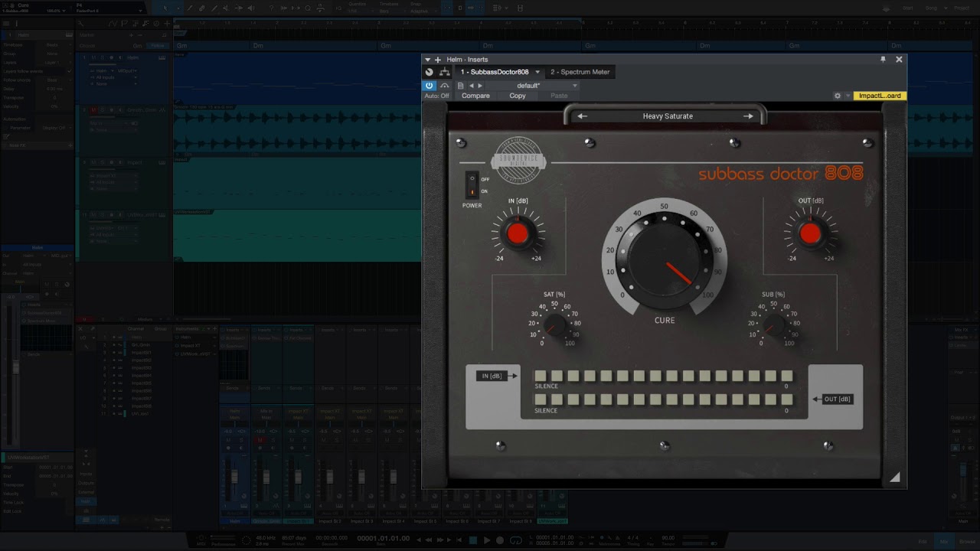Record-arm the Helm track
Screen dimensions: 980x551
point(112,57)
